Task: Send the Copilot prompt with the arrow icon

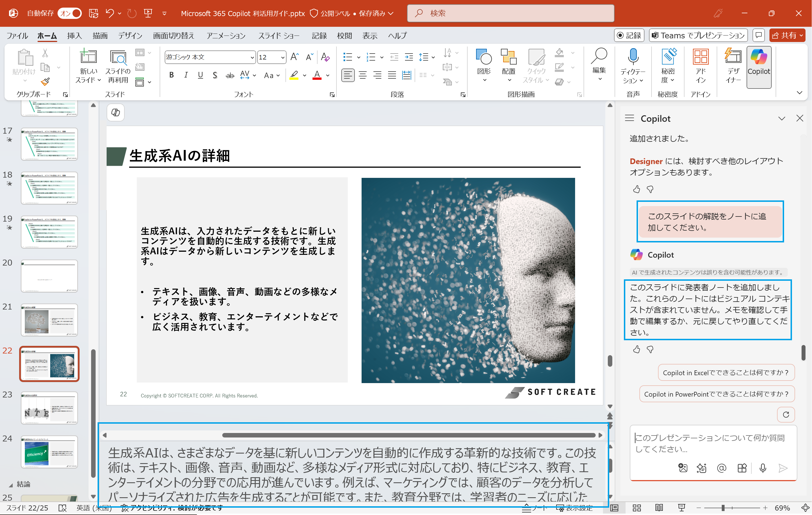Action: tap(783, 468)
